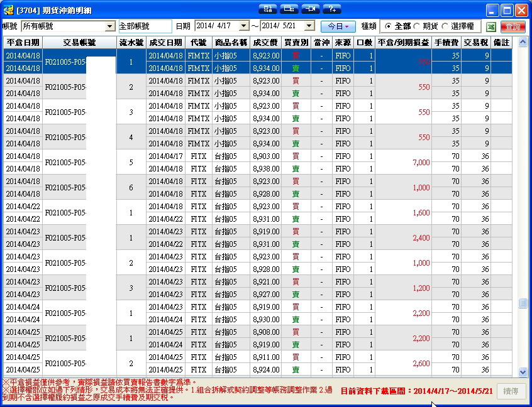
Task: Select the 期貨 radio option
Action: click(416, 26)
